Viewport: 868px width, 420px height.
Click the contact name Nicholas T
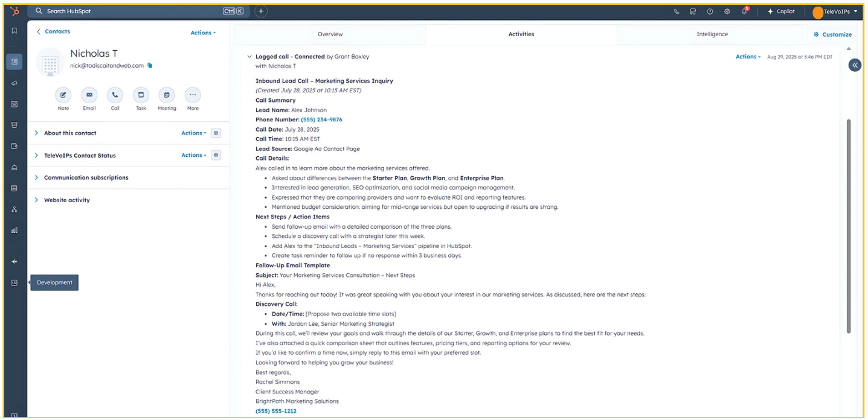click(x=94, y=54)
